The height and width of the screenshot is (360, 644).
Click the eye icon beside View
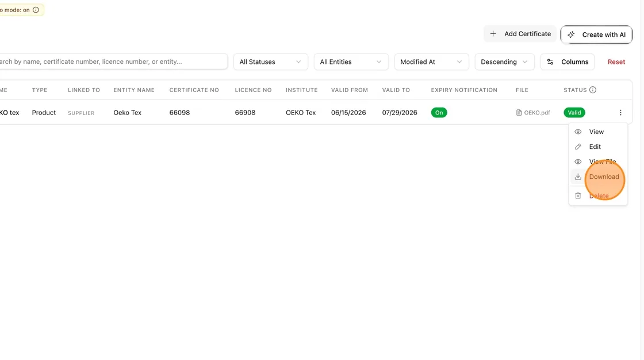pos(578,132)
